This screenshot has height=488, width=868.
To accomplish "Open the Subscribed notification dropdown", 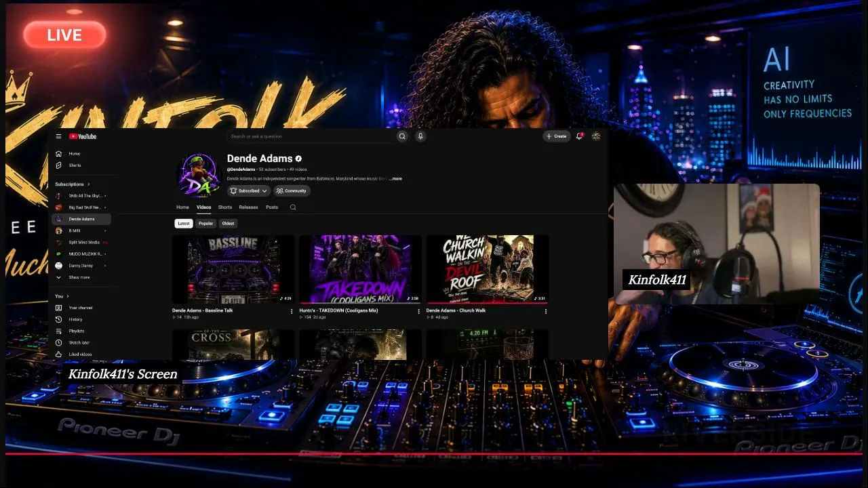I will tap(249, 191).
